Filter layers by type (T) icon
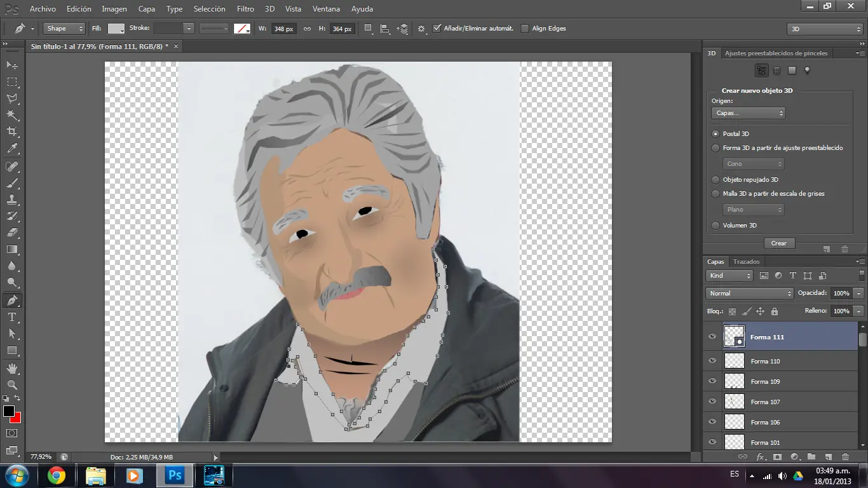 pyautogui.click(x=793, y=276)
